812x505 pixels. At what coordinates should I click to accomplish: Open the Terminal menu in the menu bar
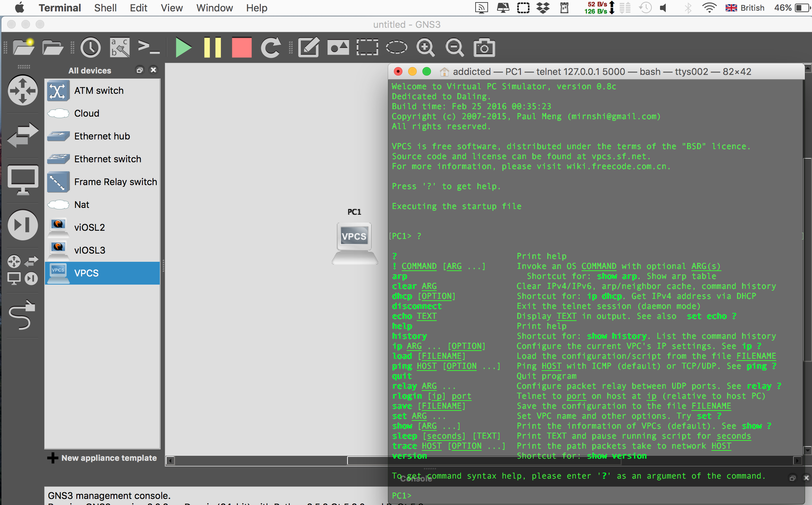pyautogui.click(x=60, y=8)
